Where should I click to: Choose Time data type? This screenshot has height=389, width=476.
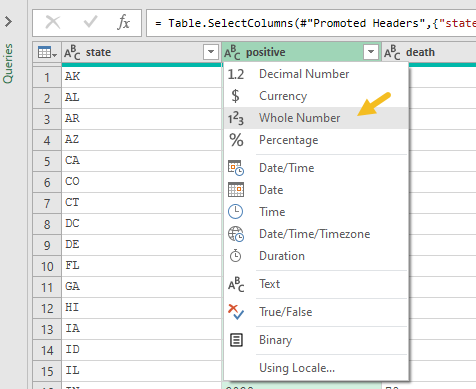click(x=316, y=212)
